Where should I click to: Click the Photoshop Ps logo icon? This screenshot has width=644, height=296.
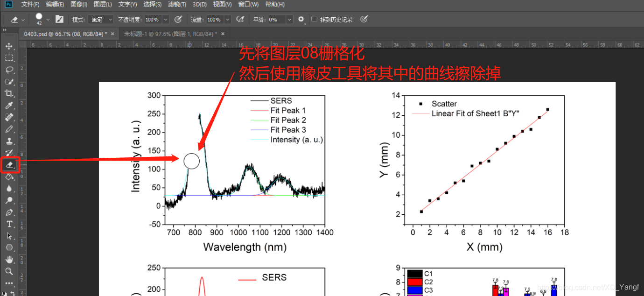pos(8,4)
